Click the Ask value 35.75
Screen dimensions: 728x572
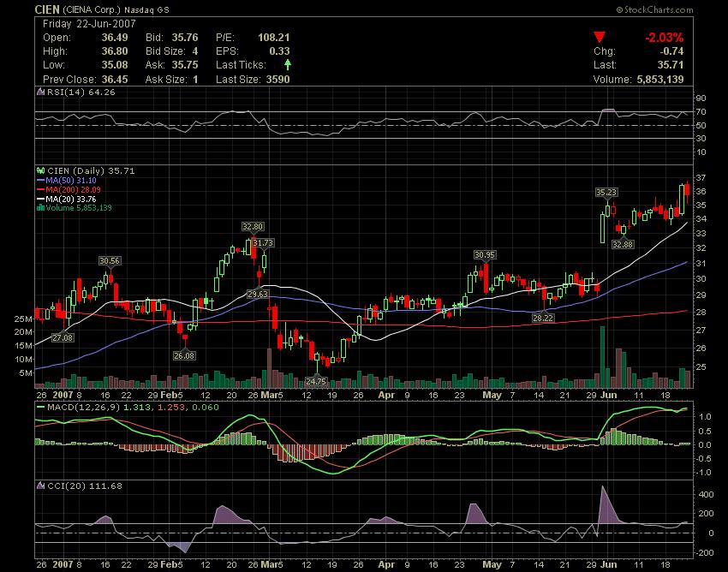point(185,64)
